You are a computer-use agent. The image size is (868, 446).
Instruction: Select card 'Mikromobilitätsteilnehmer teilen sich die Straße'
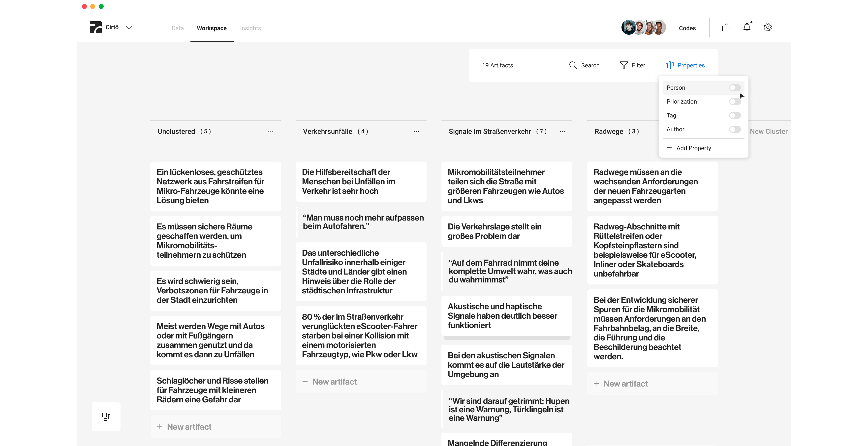tap(507, 186)
